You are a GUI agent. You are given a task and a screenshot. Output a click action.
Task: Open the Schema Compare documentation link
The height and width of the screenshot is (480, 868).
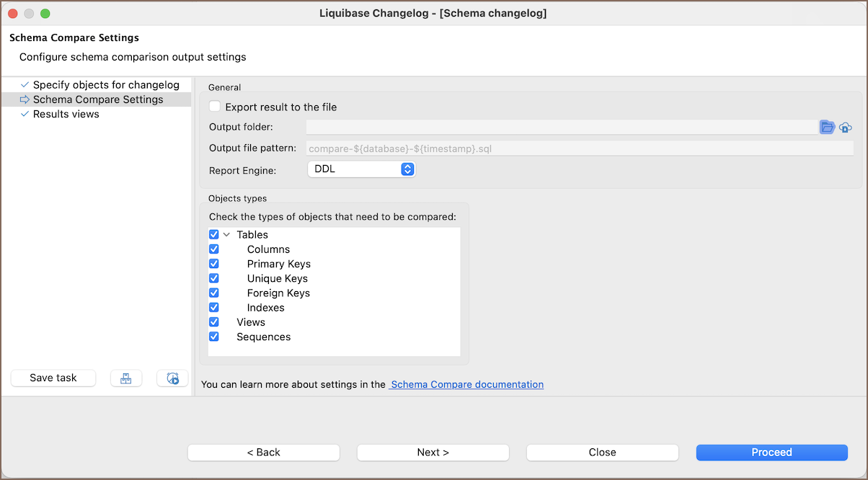point(467,385)
